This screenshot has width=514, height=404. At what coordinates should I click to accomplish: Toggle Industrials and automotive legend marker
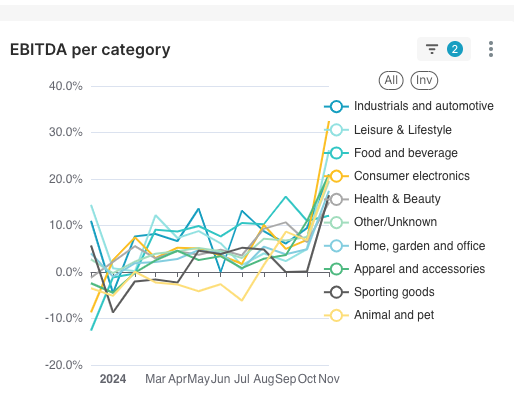tap(337, 106)
